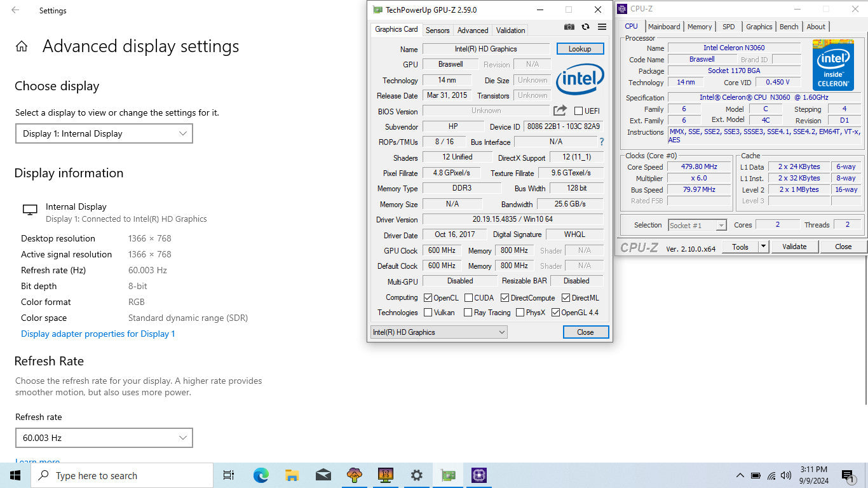Toggle the OpenGL 4.4 checkbox
Viewport: 868px width, 488px height.
point(555,313)
